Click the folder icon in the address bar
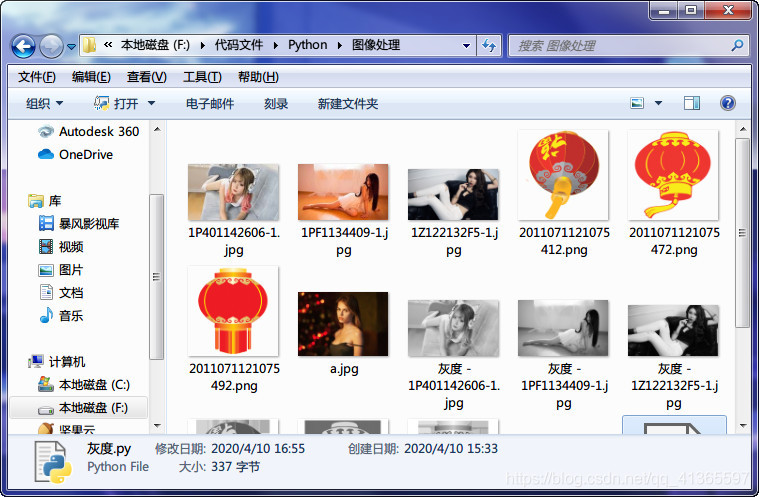This screenshot has height=497, width=759. 89,45
